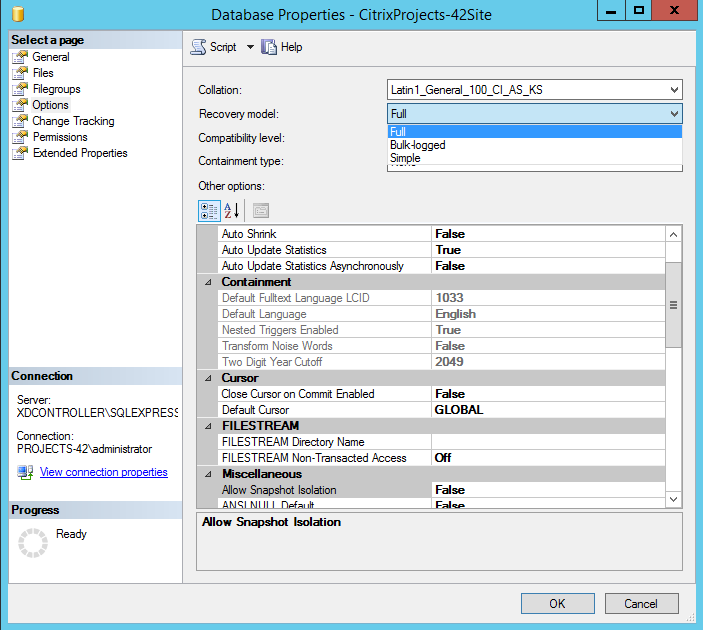Viewport: 703px width, 630px height.
Task: Click the Change Tracking page icon
Action: coord(20,121)
